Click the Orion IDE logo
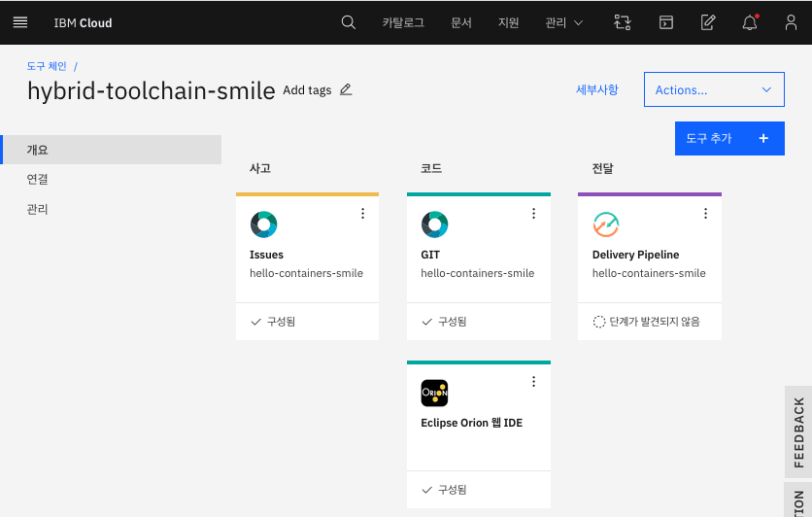The width and height of the screenshot is (812, 517). click(434, 394)
